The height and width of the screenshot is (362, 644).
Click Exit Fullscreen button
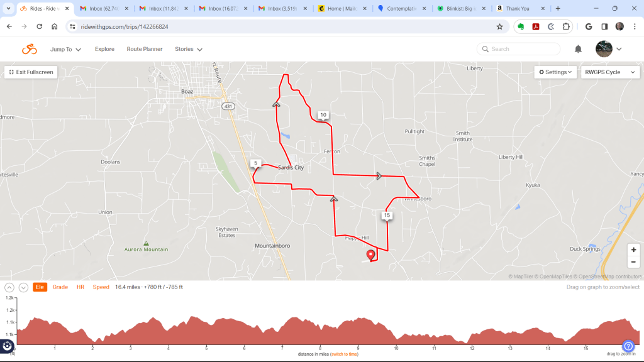click(31, 72)
